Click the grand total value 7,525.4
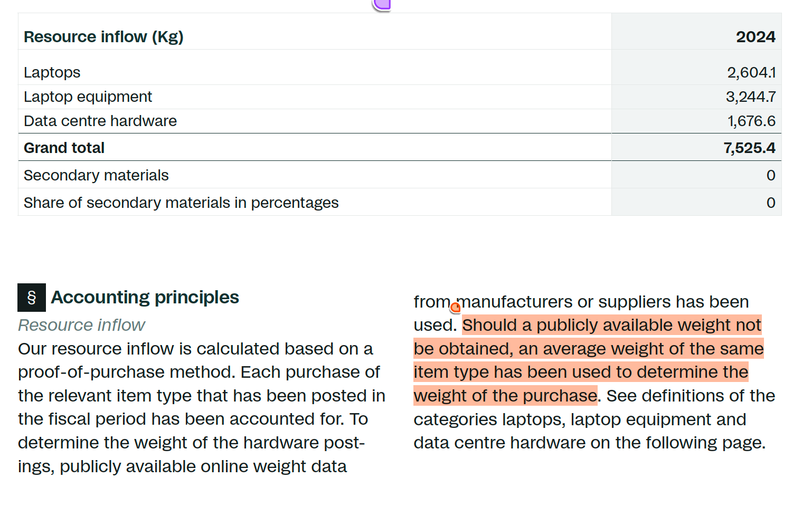 click(x=749, y=148)
